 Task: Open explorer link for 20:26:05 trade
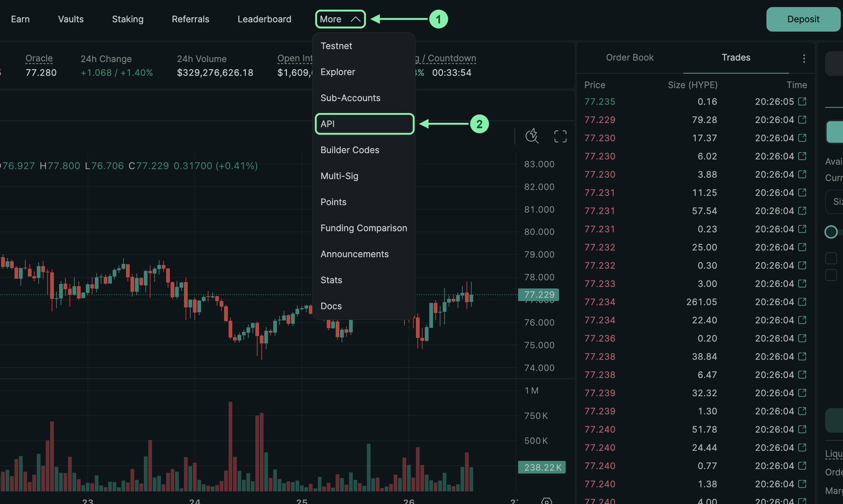point(802,101)
